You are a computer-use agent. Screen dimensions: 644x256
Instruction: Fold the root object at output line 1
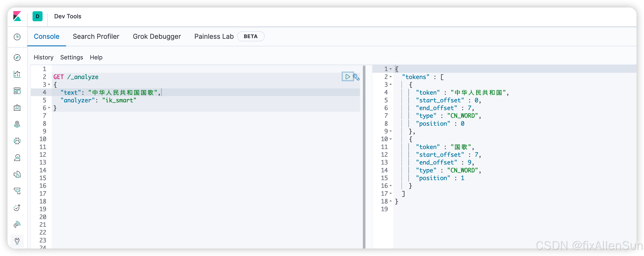coord(390,69)
